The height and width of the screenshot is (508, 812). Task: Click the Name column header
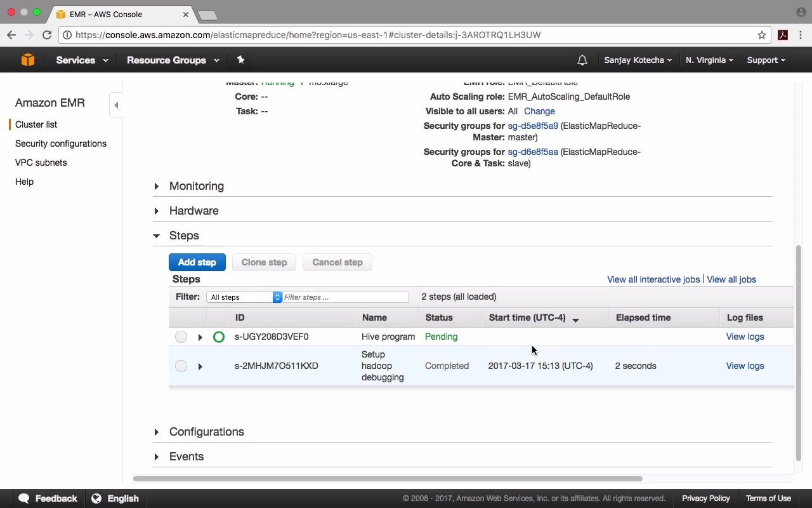pyautogui.click(x=374, y=317)
